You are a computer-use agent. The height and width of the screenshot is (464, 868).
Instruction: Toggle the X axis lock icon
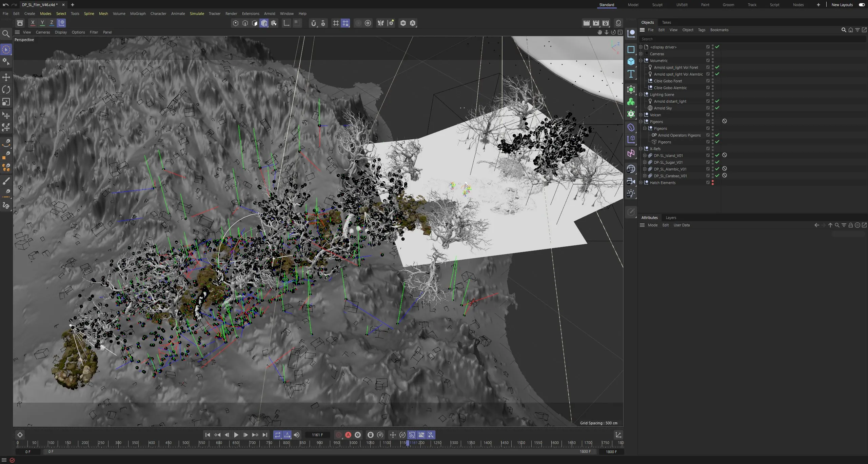tap(33, 23)
